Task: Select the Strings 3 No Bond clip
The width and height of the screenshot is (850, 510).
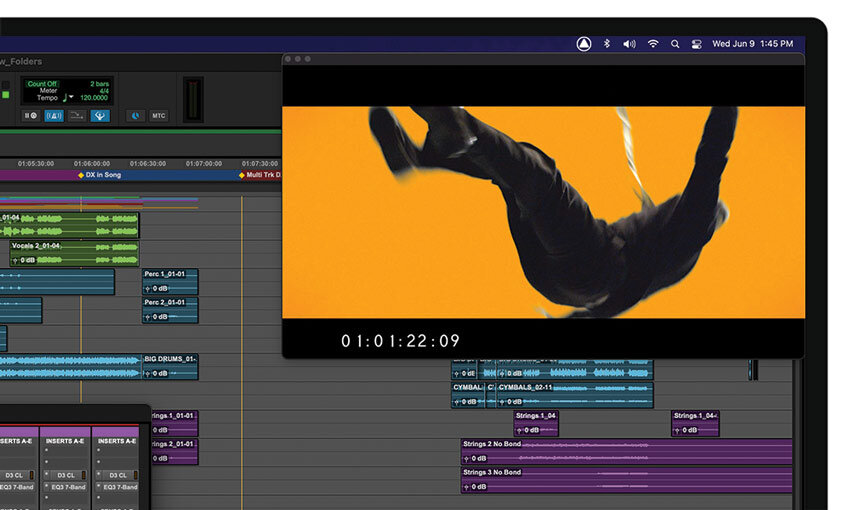Action: [x=626, y=480]
